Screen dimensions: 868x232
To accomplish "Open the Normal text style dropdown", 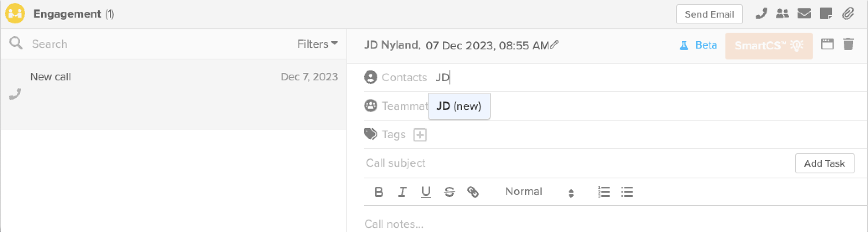I will click(539, 192).
